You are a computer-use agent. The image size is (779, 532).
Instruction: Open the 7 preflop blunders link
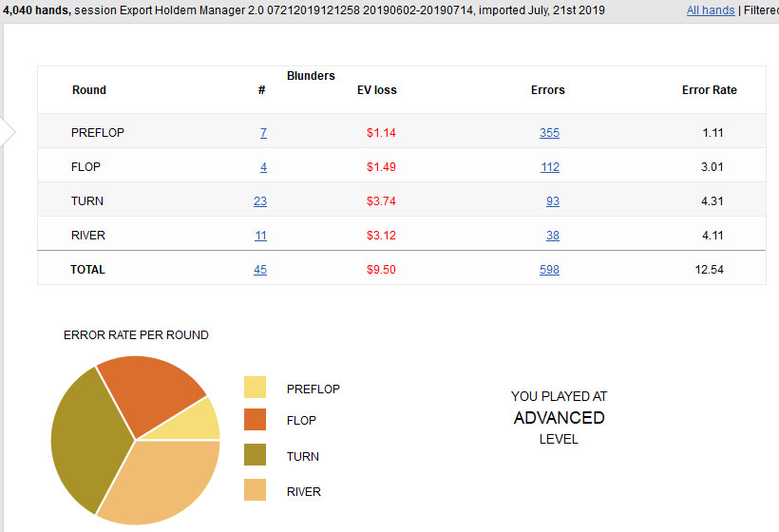click(x=263, y=133)
